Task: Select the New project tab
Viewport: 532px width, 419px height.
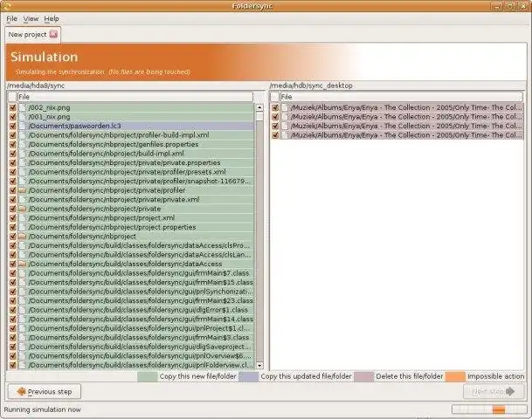Action: 33,35
